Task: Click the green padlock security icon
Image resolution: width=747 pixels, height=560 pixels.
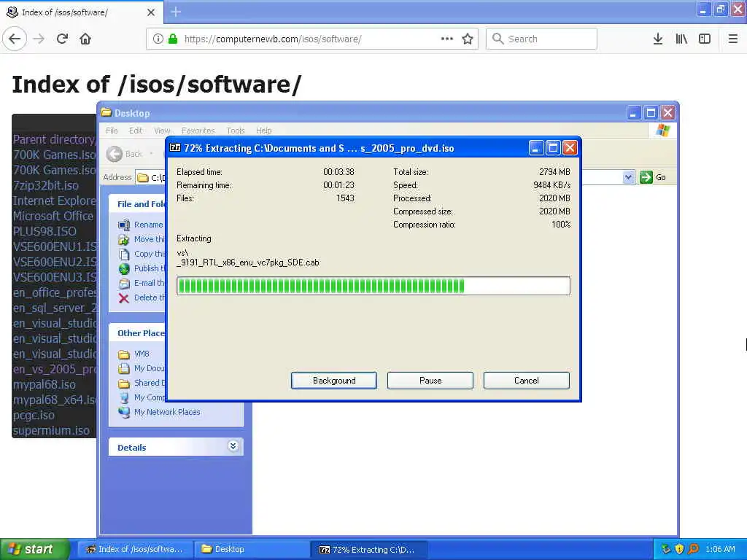Action: pos(173,39)
